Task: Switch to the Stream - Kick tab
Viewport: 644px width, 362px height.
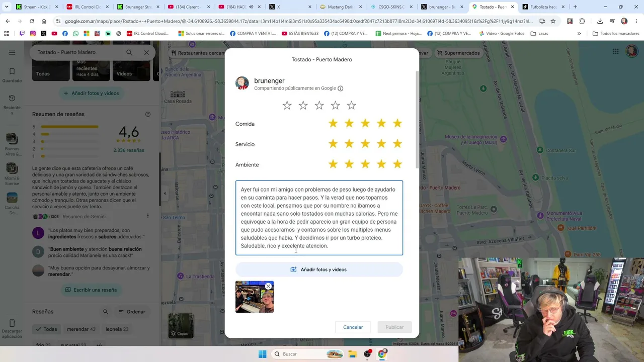Action: (x=36, y=7)
